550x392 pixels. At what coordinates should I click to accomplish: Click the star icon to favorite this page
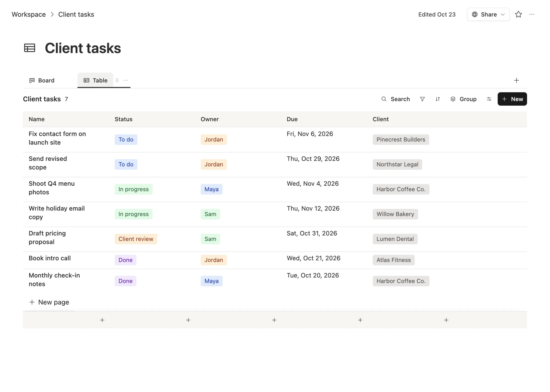[x=518, y=14]
